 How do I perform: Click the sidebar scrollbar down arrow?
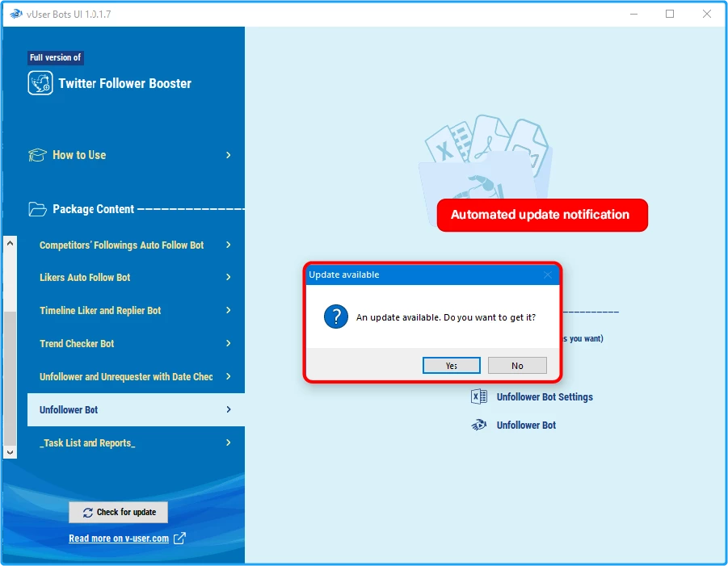pyautogui.click(x=11, y=452)
